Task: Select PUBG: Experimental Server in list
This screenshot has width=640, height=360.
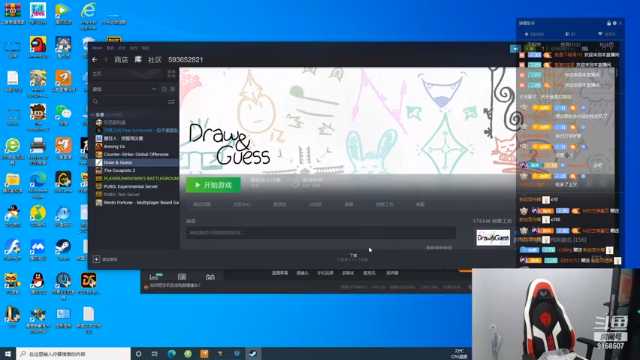Action: click(135, 186)
